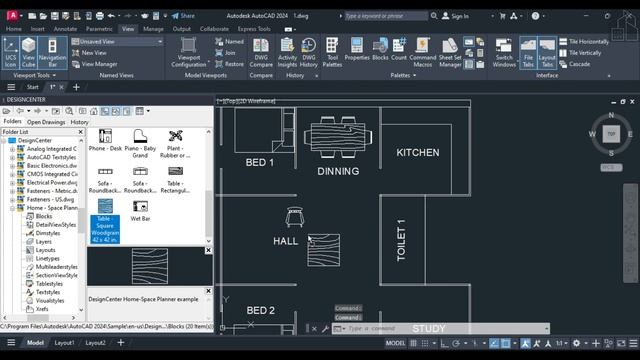Toggle the UCS Icon display
The width and height of the screenshot is (640, 360).
11,53
